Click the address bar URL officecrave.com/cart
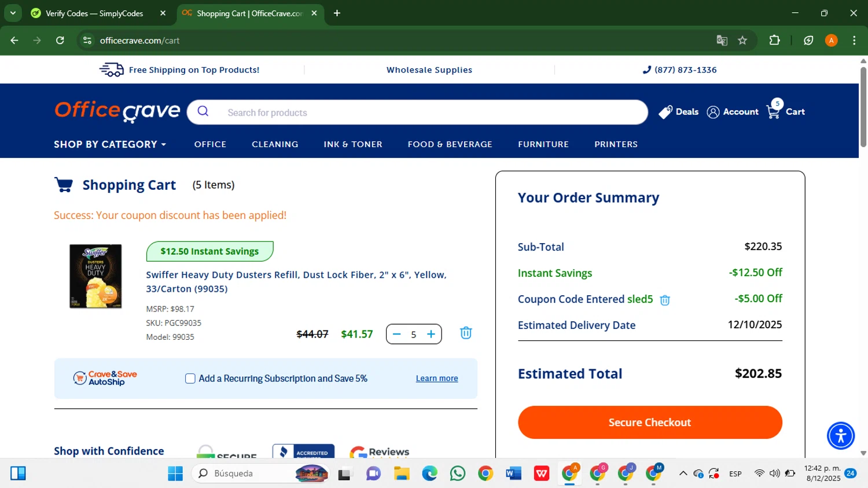Image resolution: width=868 pixels, height=488 pixels. click(x=139, y=41)
